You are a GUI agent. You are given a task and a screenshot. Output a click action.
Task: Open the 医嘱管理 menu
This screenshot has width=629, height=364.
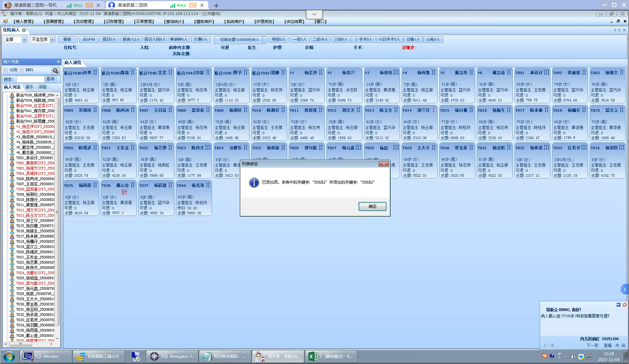54,22
